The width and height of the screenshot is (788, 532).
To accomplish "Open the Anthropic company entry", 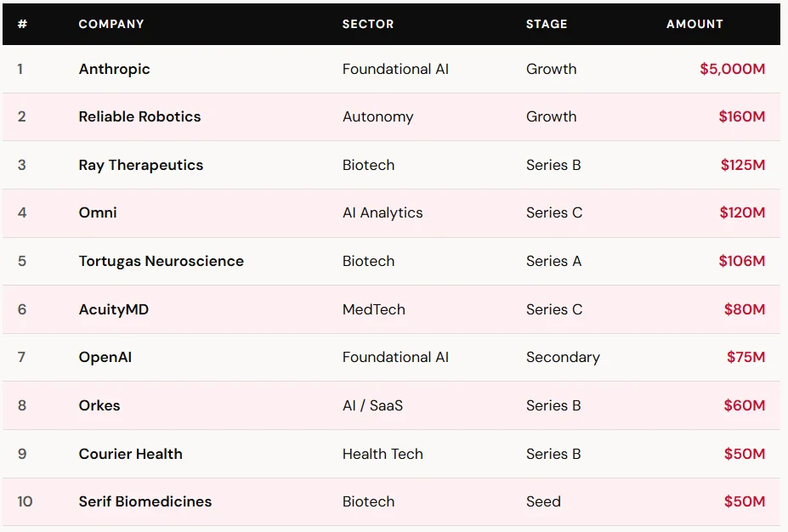I will [x=115, y=69].
